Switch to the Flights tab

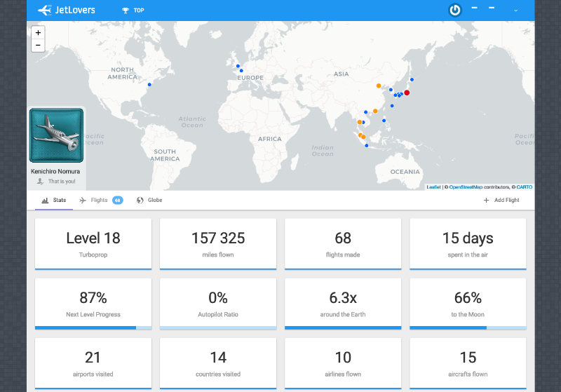click(101, 200)
